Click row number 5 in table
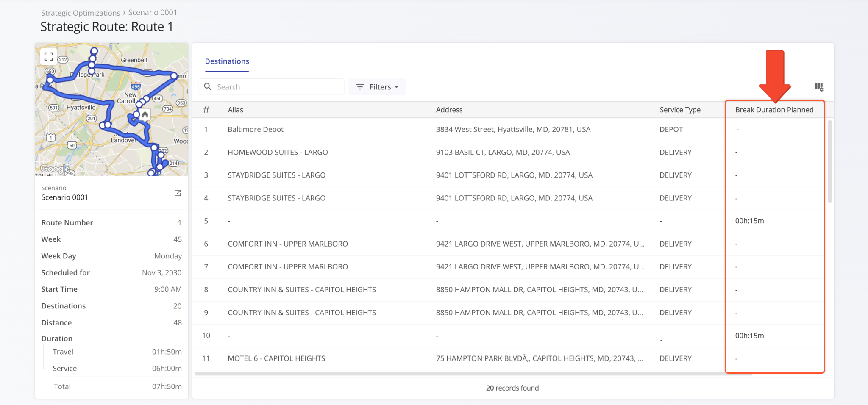868x405 pixels. [x=206, y=221]
